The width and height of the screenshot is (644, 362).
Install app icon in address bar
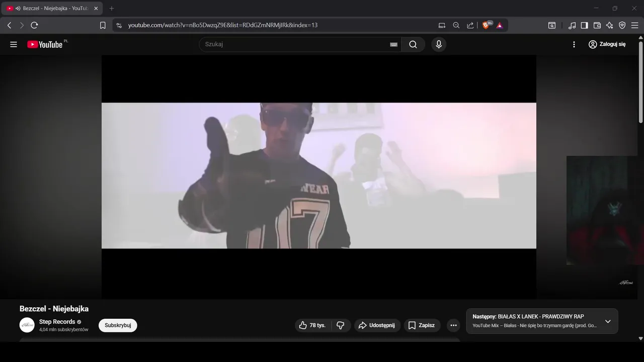pos(442,25)
